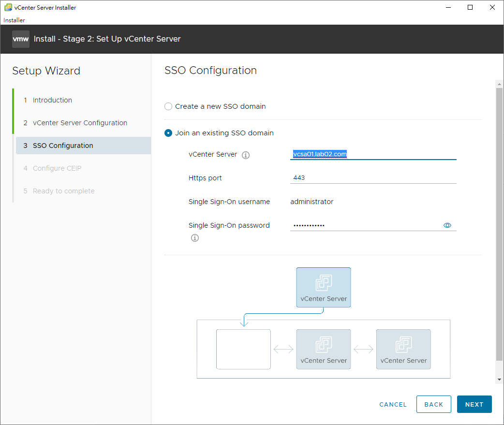Click the vertical scrollbar thumb
This screenshot has width=504, height=425.
[x=499, y=223]
